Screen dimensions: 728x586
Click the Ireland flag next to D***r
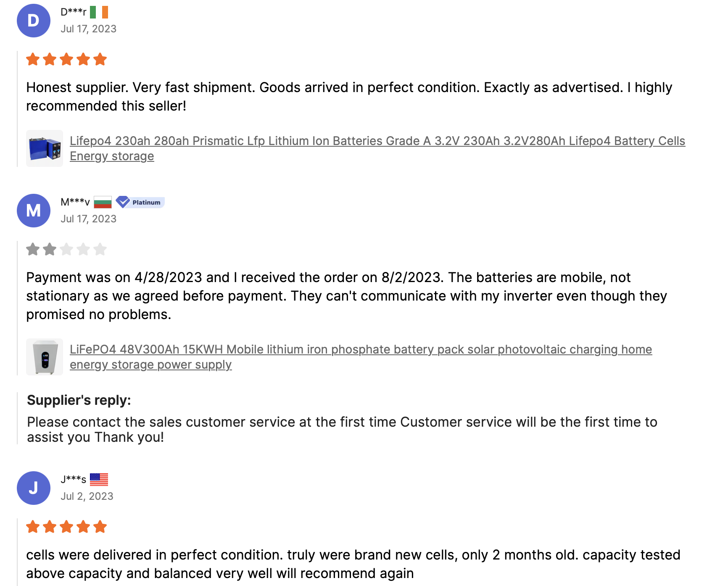pos(99,12)
